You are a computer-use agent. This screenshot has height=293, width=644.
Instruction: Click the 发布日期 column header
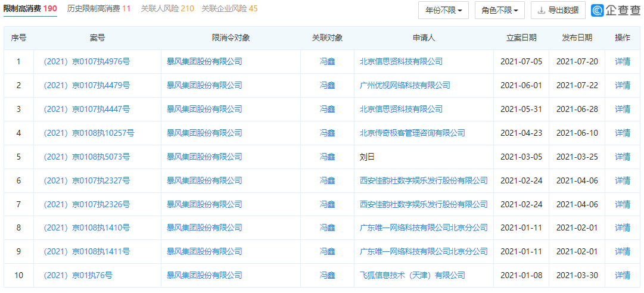coord(577,38)
